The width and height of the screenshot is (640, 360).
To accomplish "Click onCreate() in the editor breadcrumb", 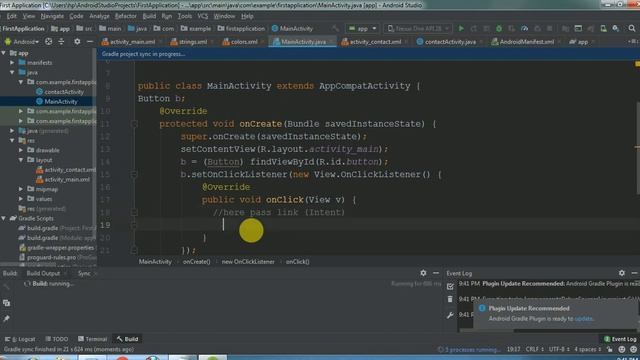I will [196, 262].
